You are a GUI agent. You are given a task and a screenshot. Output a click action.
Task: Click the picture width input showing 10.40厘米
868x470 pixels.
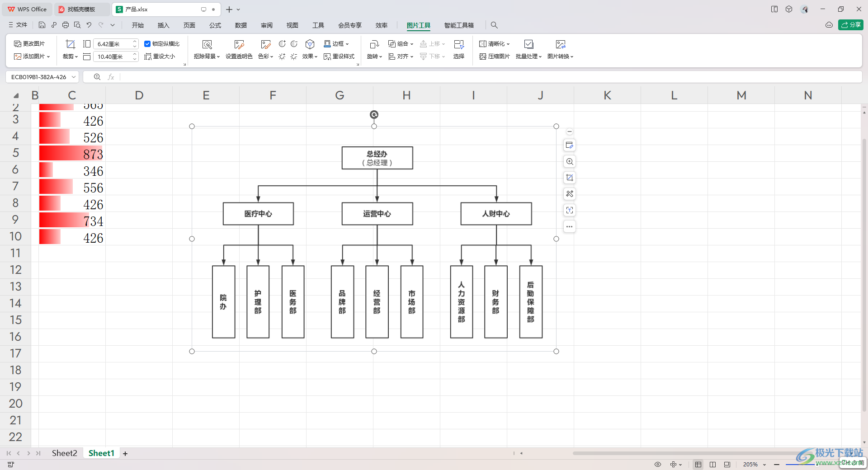point(115,56)
